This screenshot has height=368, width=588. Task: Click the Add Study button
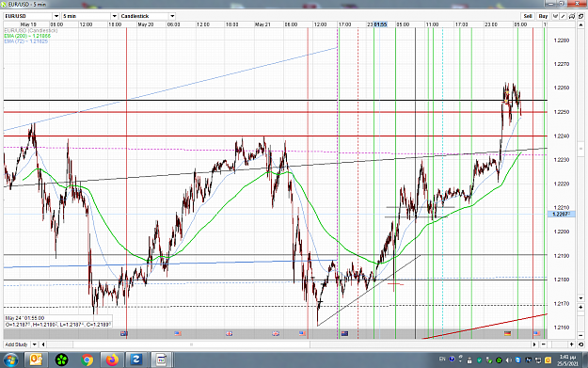click(17, 344)
